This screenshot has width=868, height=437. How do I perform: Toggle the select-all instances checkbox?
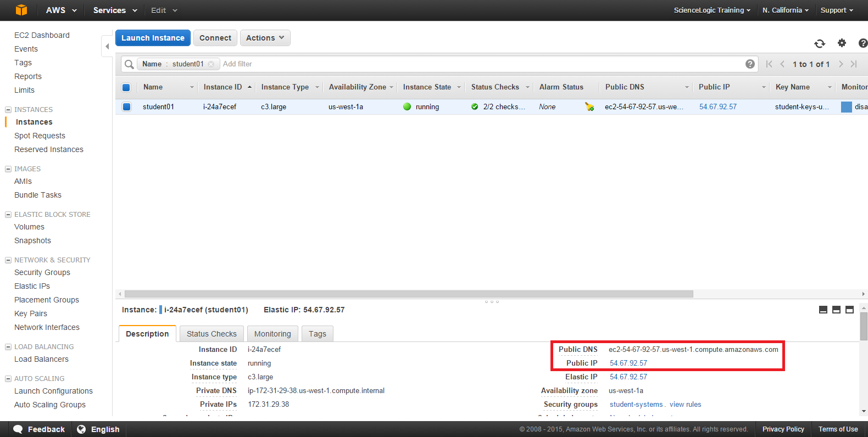(x=126, y=87)
